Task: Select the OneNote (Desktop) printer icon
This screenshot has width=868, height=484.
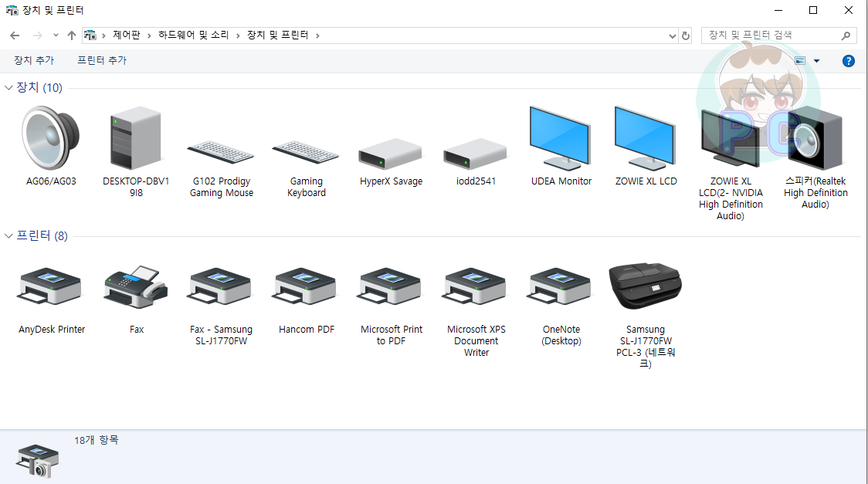Action: coord(560,286)
